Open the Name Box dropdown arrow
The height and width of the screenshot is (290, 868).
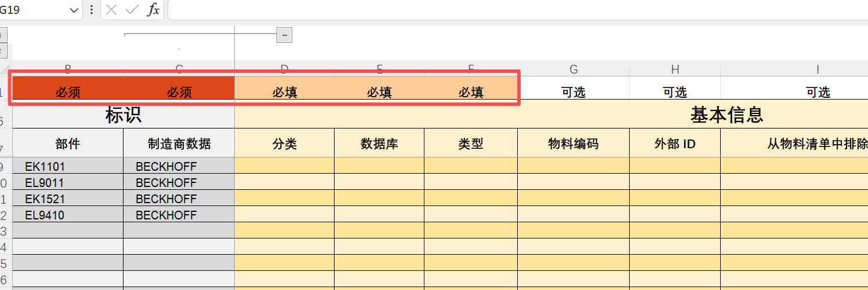[x=73, y=10]
